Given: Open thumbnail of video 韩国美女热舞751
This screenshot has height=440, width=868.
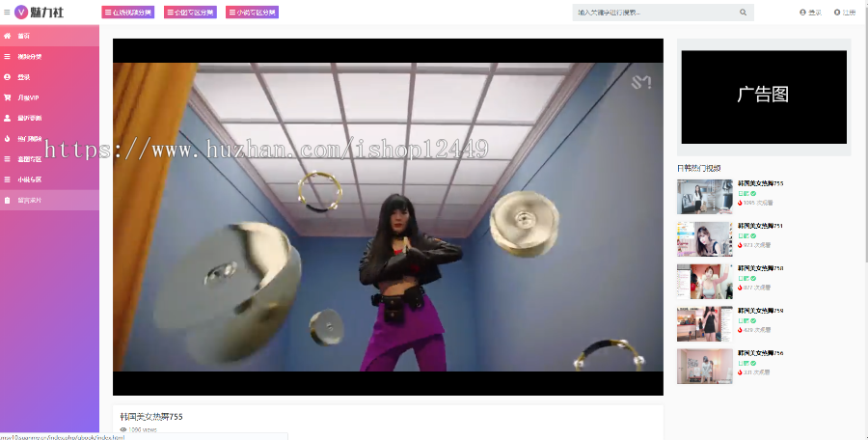Looking at the screenshot, I should coord(705,239).
